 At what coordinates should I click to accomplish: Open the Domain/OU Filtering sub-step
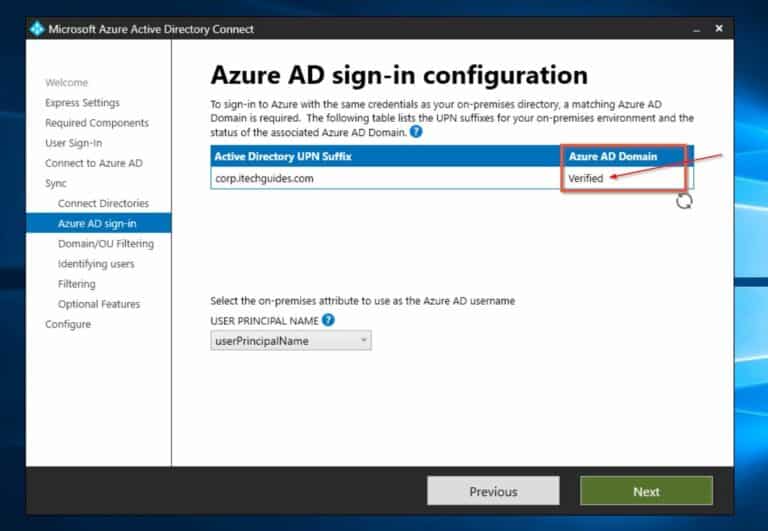[x=106, y=243]
